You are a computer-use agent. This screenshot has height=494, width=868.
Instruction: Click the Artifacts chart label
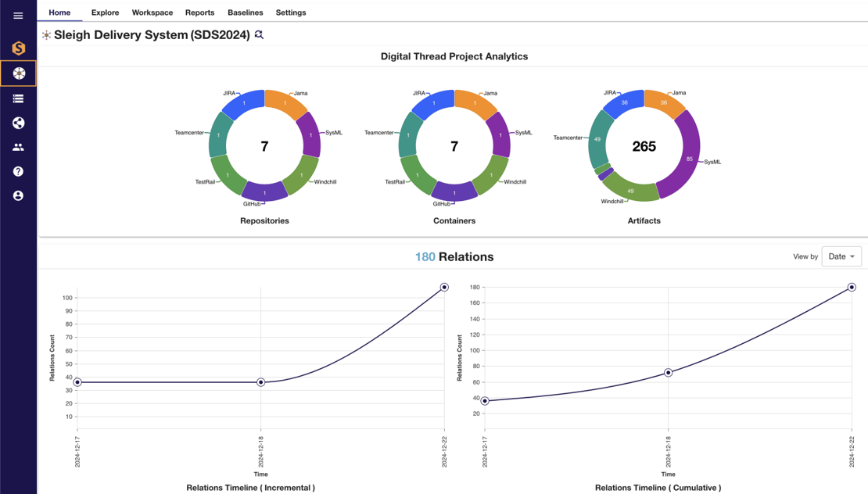click(x=644, y=220)
